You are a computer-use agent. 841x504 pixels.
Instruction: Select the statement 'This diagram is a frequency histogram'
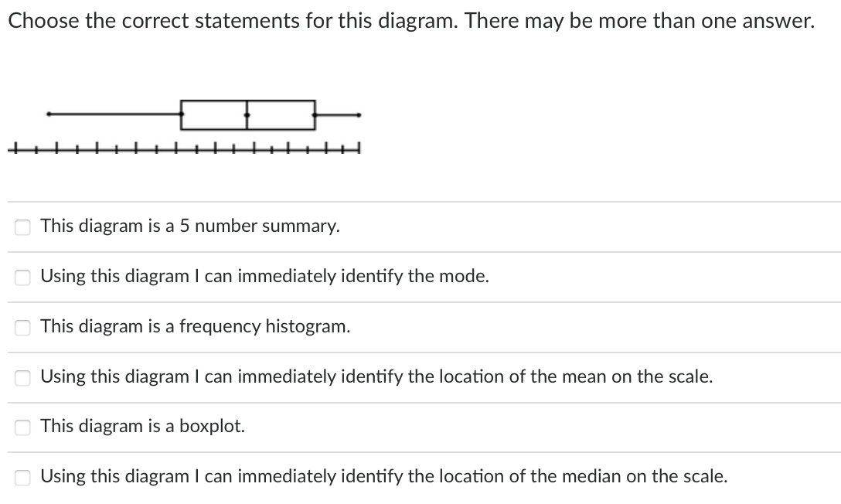[196, 326]
